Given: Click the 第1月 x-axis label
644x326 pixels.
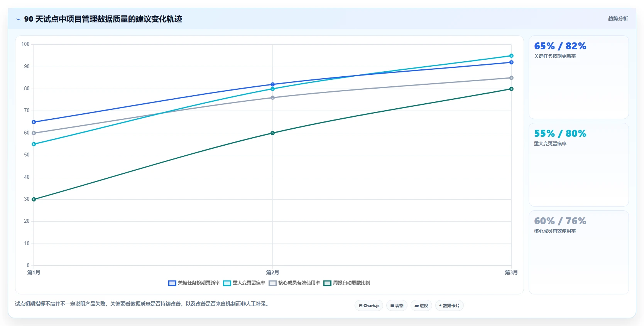Looking at the screenshot, I should coord(34,272).
